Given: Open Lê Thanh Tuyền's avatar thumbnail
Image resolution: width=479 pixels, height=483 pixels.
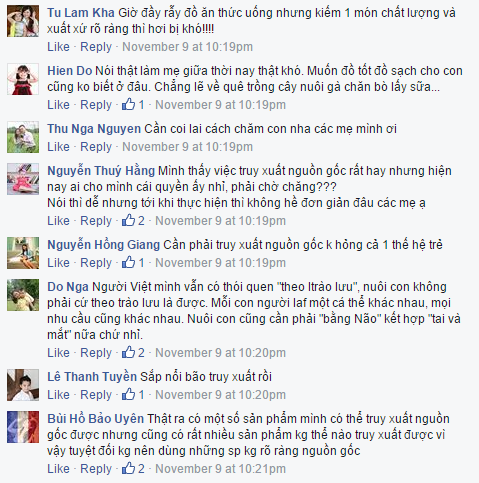Looking at the screenshot, I should click(x=23, y=385).
